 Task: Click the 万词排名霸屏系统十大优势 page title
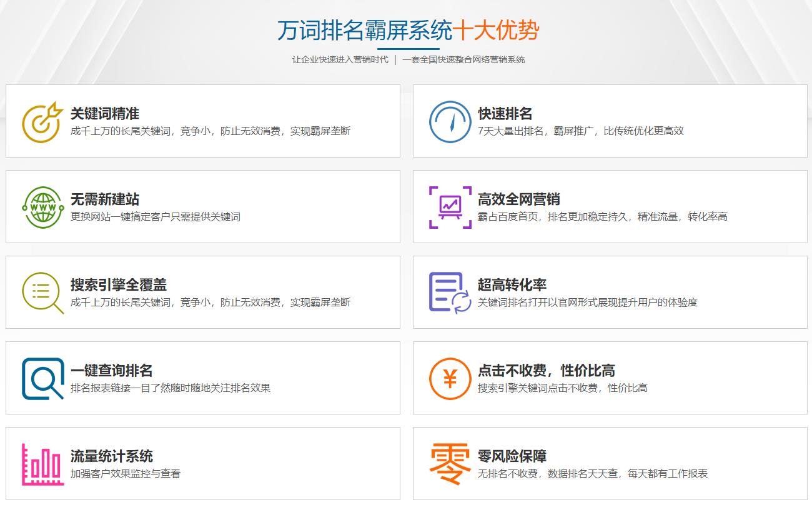408,30
